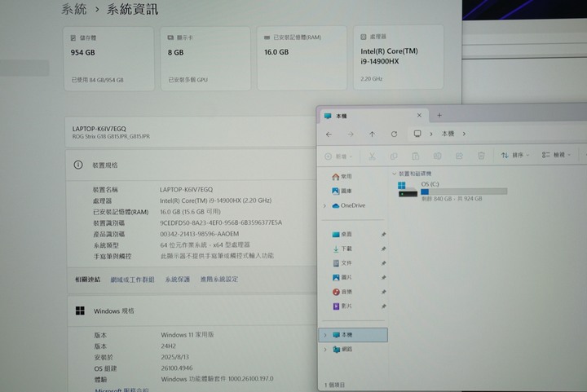Click the OS (C:) drive usage bar
This screenshot has width=587, height=392.
coord(464,192)
